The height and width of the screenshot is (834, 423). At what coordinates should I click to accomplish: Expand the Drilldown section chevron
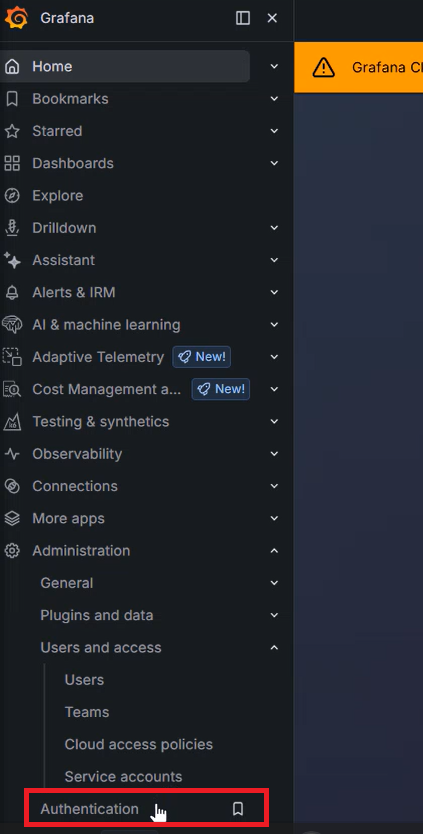tap(275, 228)
